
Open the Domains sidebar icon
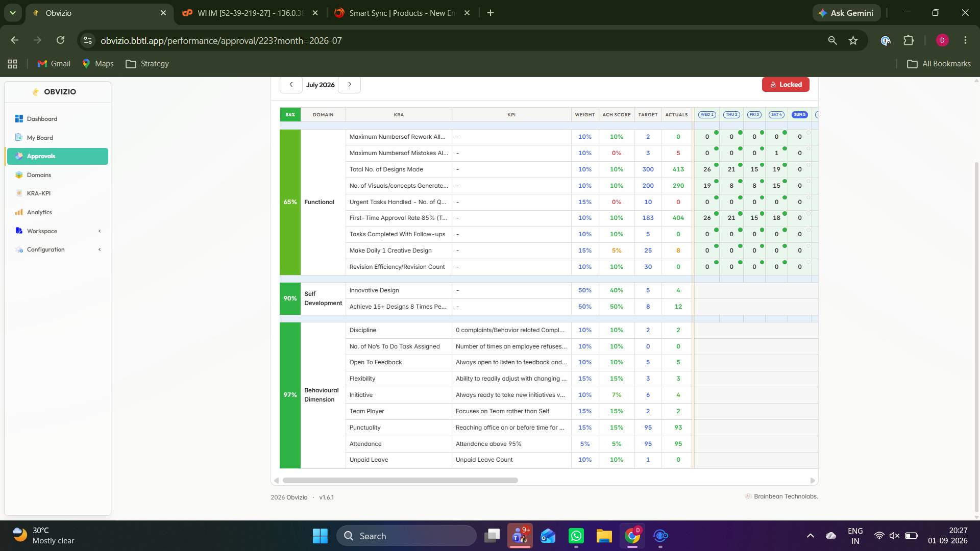click(x=19, y=175)
